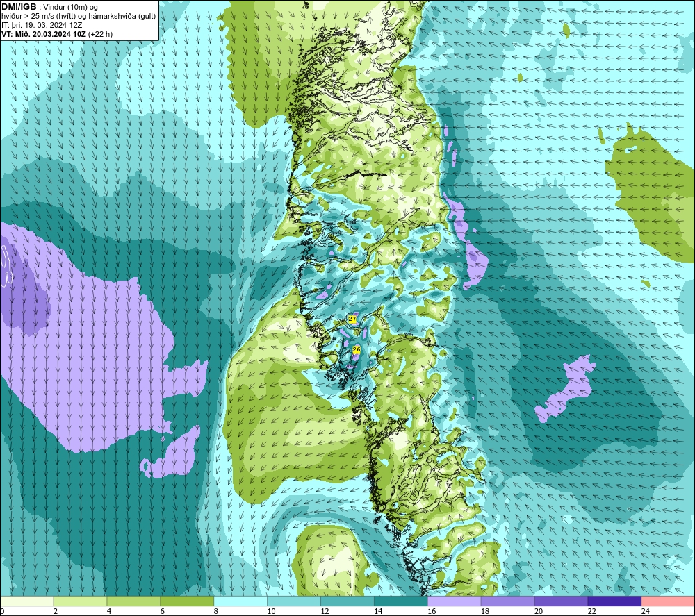Pick the legend swatch between 18 and 20
Image resolution: width=695 pixels, height=616 pixels.
(x=507, y=601)
